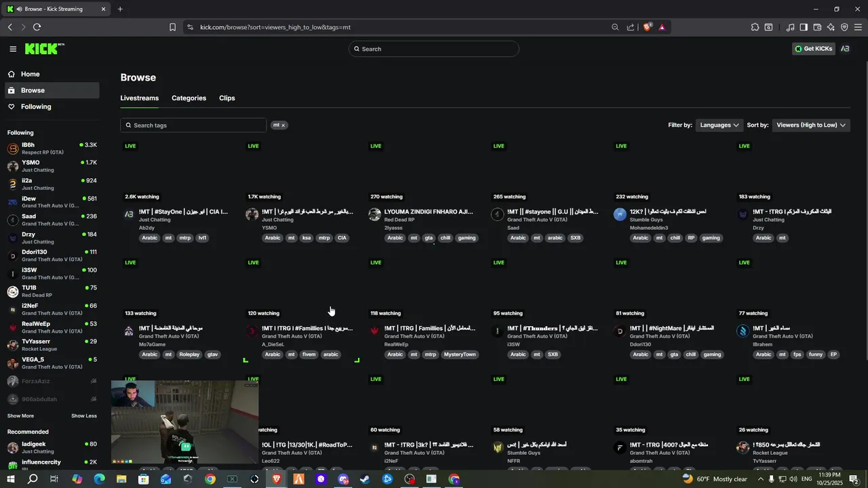Select funny tag on IBrahem card
The width and height of the screenshot is (868, 488).
tap(816, 354)
